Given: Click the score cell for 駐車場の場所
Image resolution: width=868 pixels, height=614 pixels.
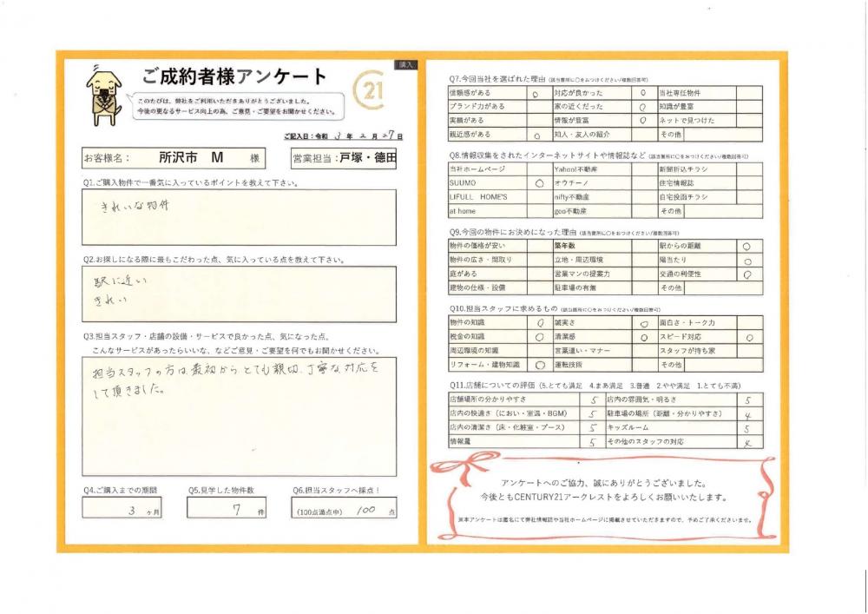Looking at the screenshot, I should (750, 414).
